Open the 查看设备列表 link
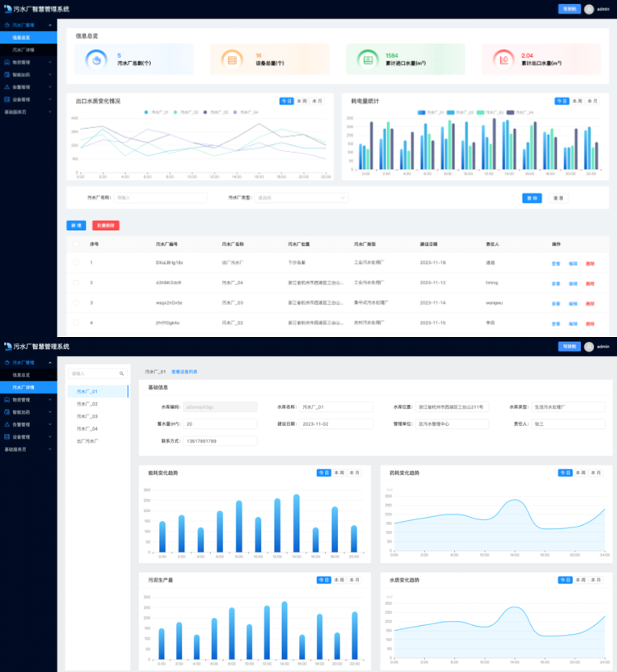The height and width of the screenshot is (672, 617). (185, 372)
